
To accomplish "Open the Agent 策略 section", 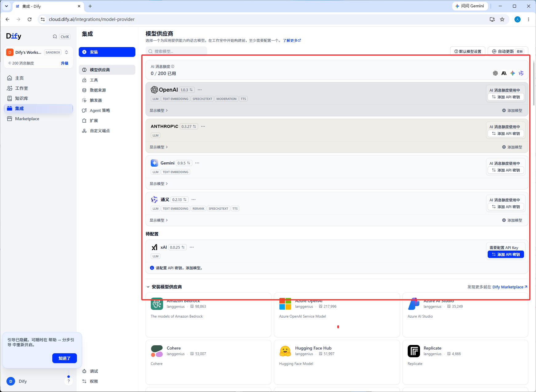I will point(107,110).
